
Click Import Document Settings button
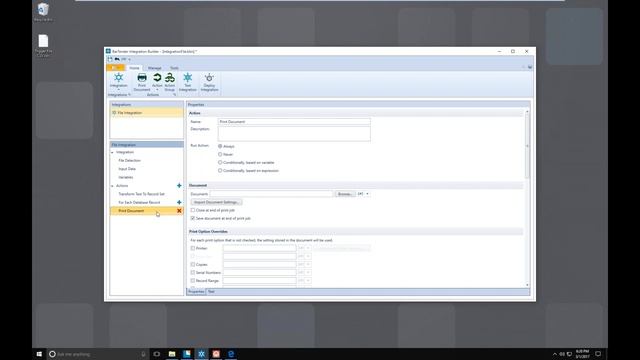pos(216,202)
